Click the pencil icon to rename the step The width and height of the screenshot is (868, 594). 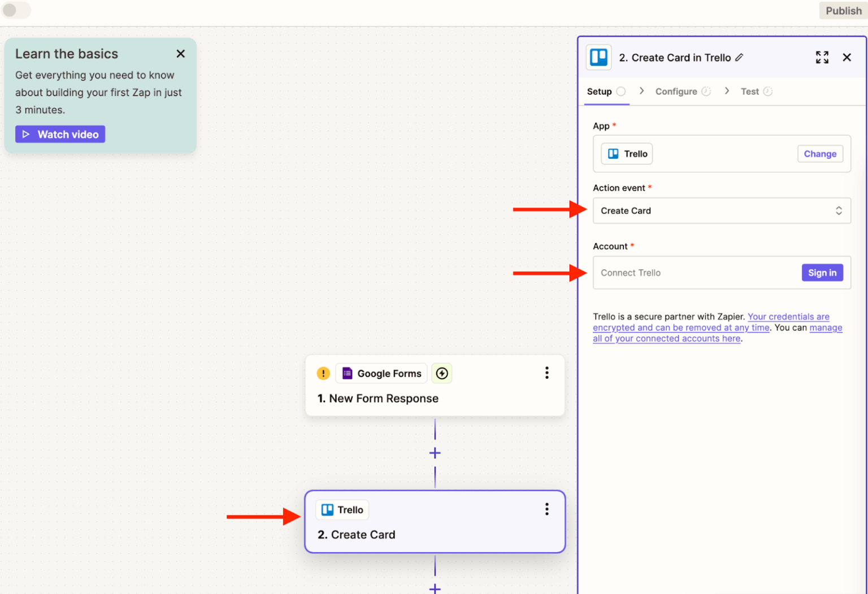pyautogui.click(x=740, y=57)
